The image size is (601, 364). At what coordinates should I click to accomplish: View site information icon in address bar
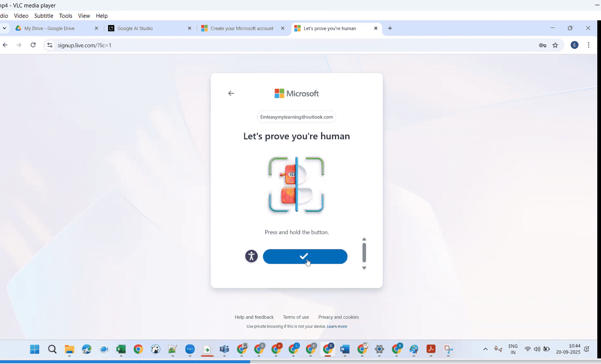tap(50, 45)
